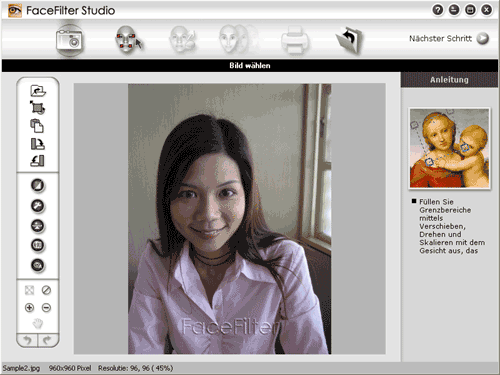Zoom in with the plus magnifier
The image size is (500, 375).
point(29,307)
